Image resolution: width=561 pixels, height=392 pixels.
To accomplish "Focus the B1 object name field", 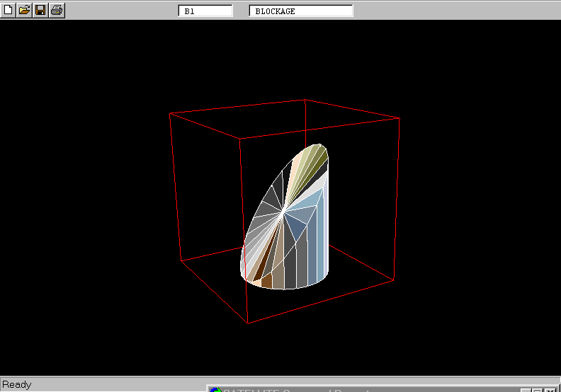I will tap(205, 11).
